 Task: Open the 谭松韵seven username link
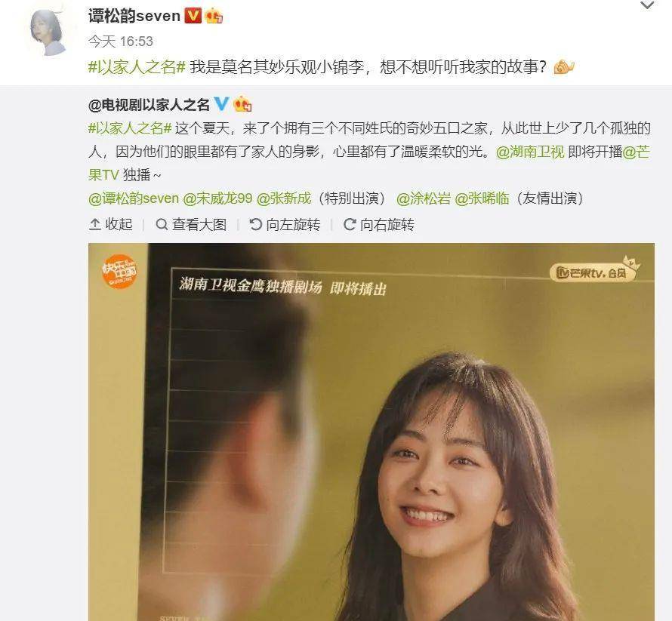point(134,17)
